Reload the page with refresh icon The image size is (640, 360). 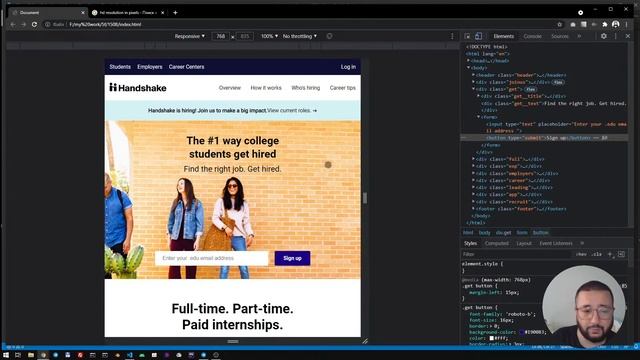pyautogui.click(x=34, y=24)
